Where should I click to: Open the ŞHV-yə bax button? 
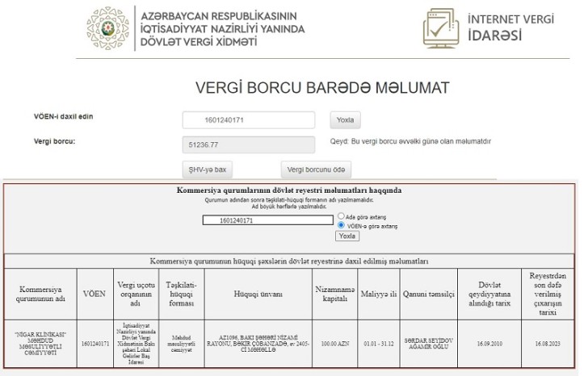pyautogui.click(x=208, y=169)
